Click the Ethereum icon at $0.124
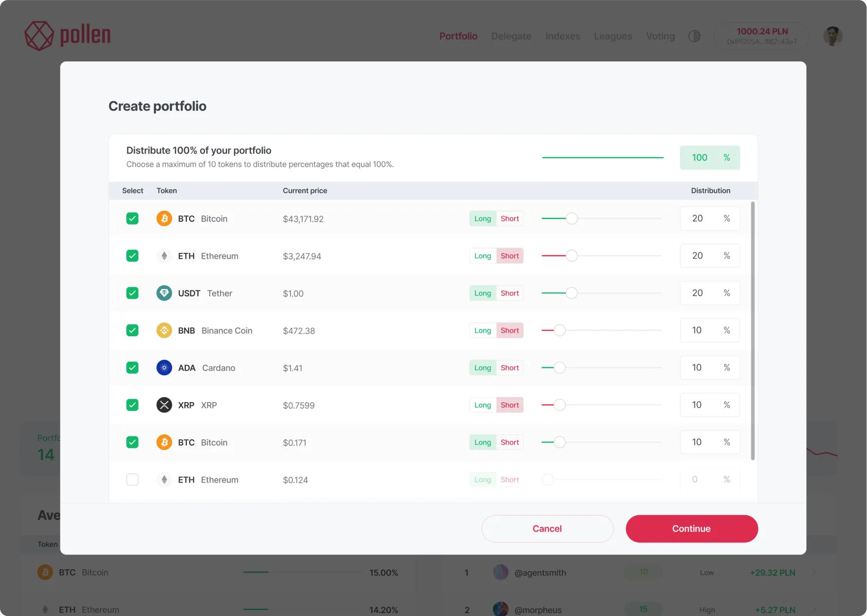Image resolution: width=867 pixels, height=616 pixels. tap(164, 480)
